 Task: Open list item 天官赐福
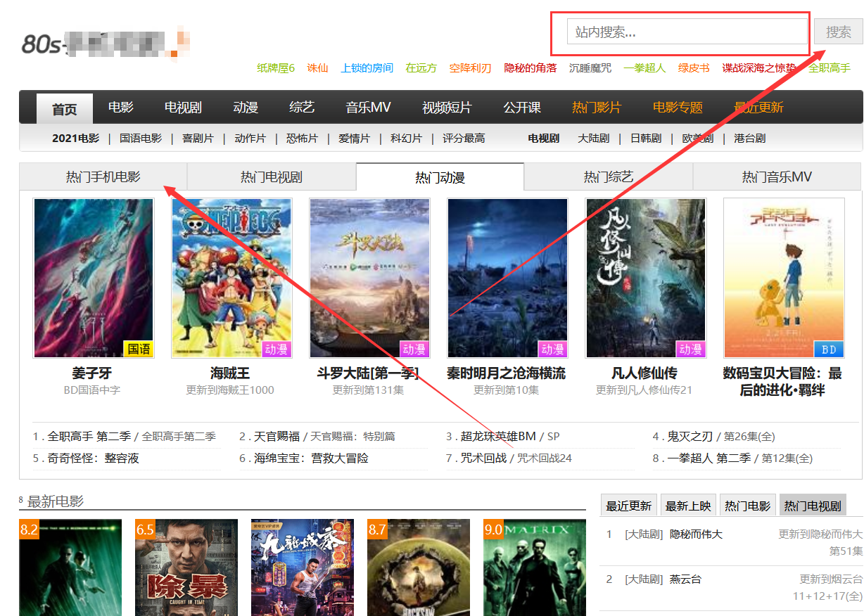pyautogui.click(x=277, y=436)
